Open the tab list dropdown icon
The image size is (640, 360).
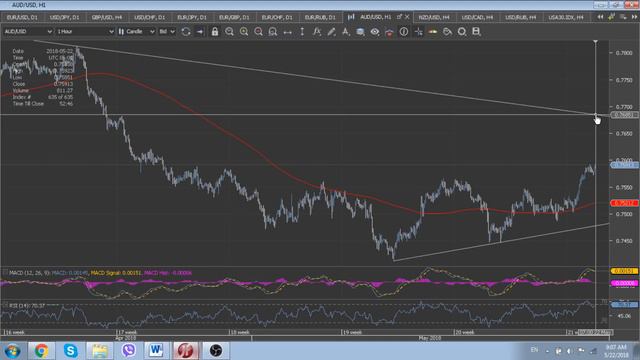coord(623,17)
